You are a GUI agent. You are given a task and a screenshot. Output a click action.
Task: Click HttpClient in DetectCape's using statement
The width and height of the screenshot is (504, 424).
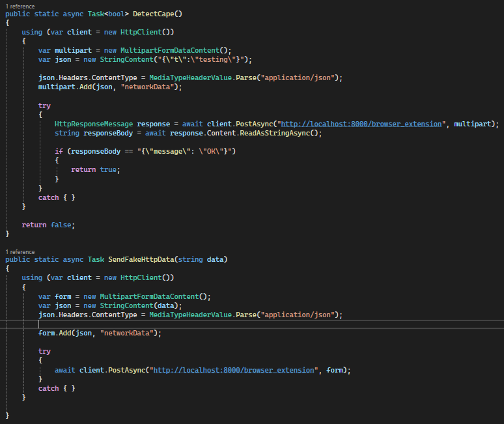coord(141,33)
